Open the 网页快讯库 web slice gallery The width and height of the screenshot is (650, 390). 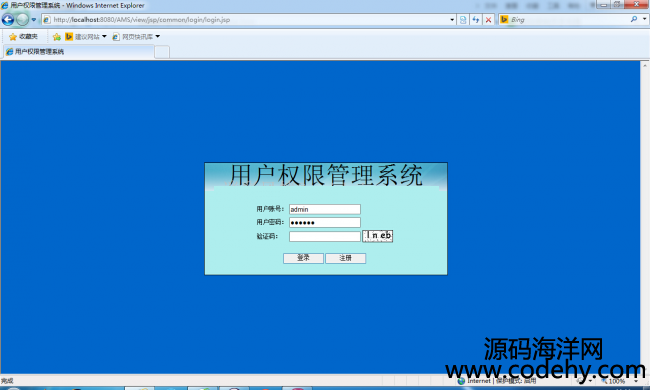[136, 37]
